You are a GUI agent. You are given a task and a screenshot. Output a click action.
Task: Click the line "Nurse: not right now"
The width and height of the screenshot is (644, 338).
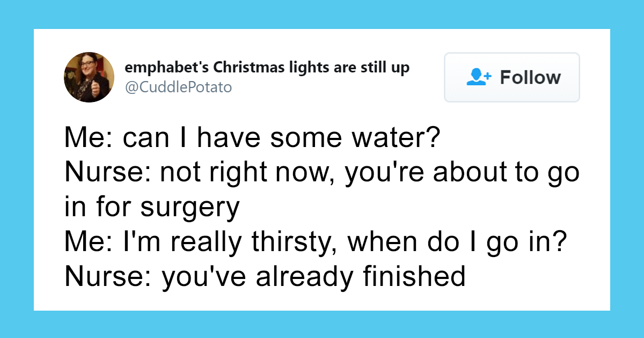pos(322,174)
